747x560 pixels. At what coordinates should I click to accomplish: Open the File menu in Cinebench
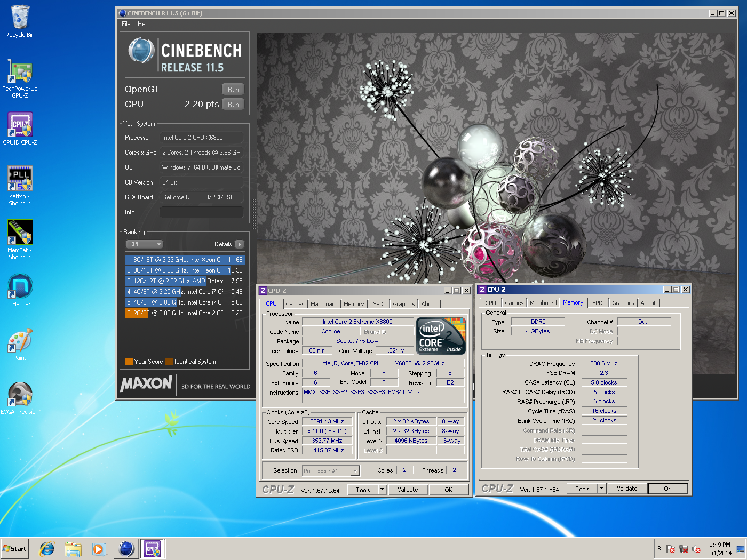[126, 24]
